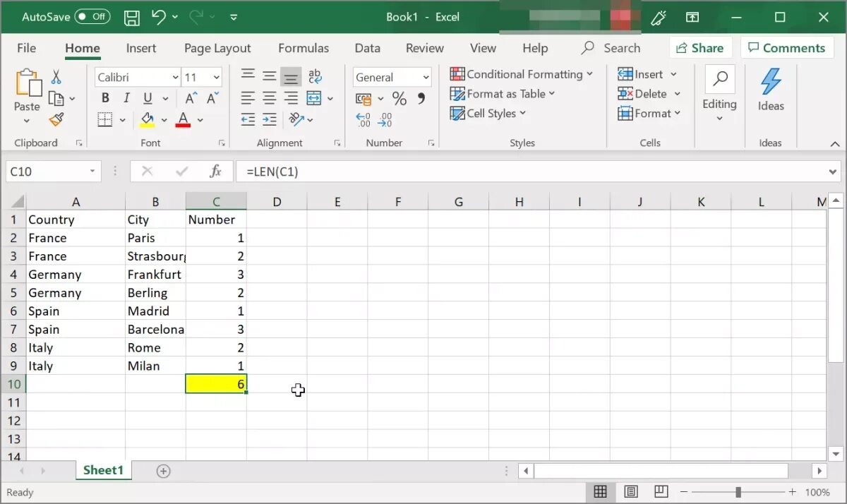Click the Save icon in title bar
The width and height of the screenshot is (847, 504).
(x=132, y=17)
